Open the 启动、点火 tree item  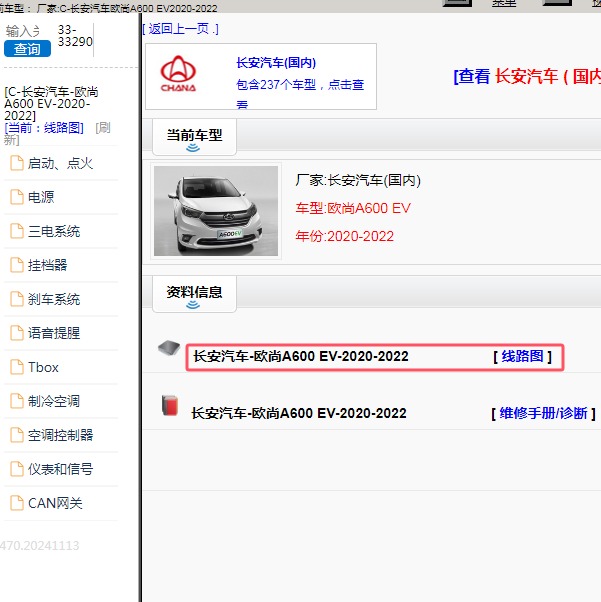pos(60,163)
